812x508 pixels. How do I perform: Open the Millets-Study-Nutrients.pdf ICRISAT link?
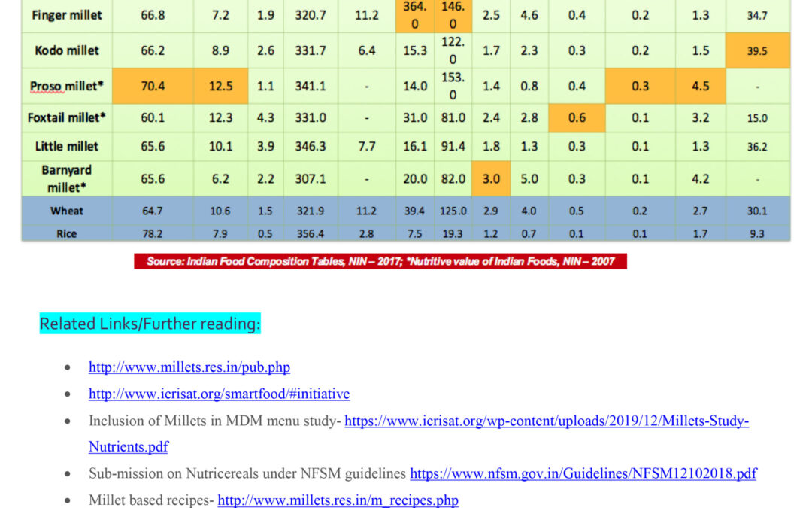[x=546, y=421]
